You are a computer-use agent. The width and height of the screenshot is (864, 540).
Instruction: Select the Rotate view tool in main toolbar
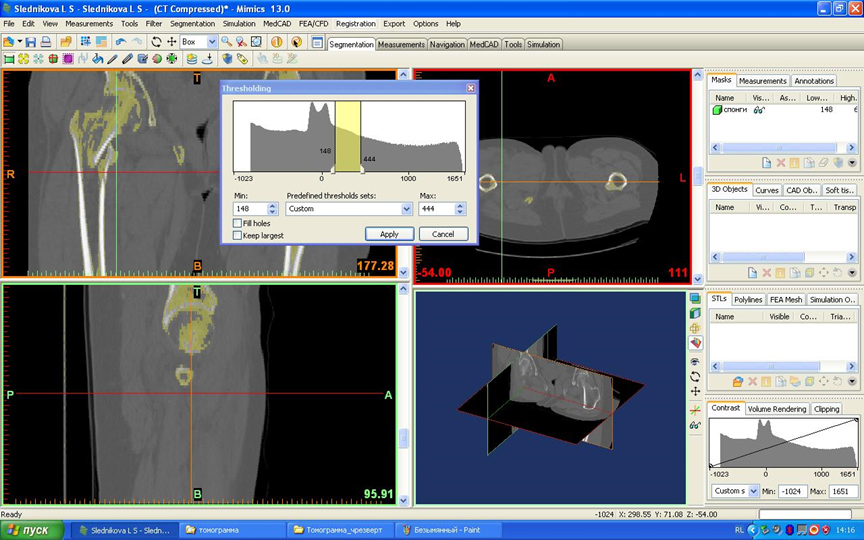coord(156,42)
